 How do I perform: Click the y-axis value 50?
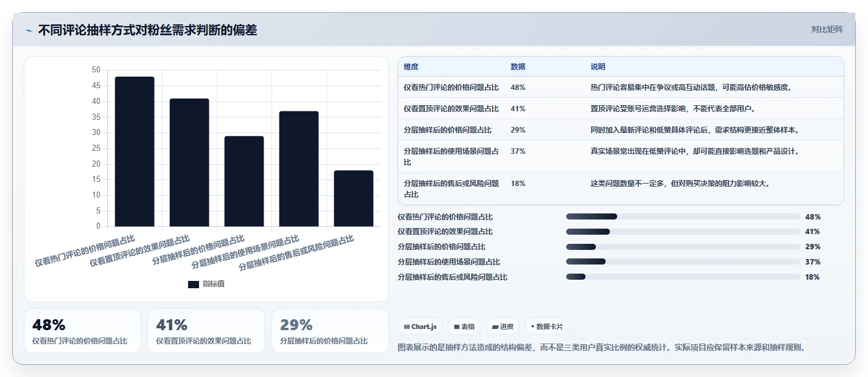pos(96,70)
